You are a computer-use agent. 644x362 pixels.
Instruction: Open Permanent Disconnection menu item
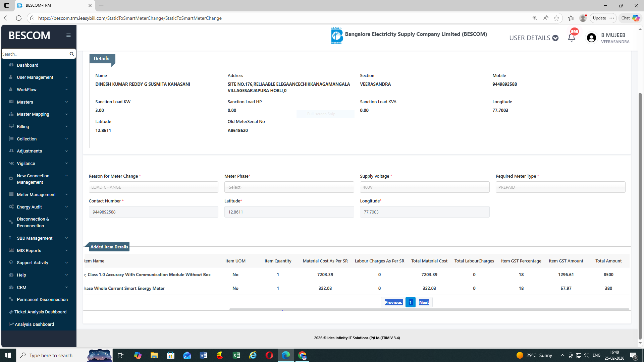[x=42, y=299]
